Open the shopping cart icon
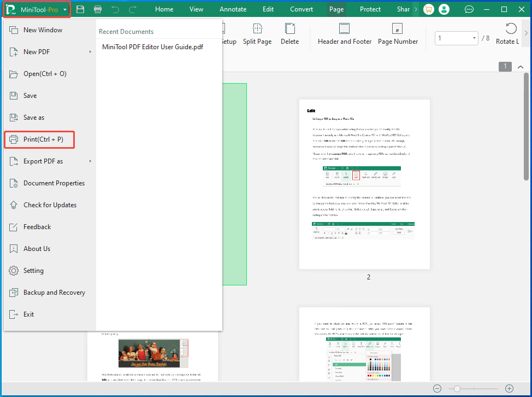The image size is (532, 397). pos(429,9)
